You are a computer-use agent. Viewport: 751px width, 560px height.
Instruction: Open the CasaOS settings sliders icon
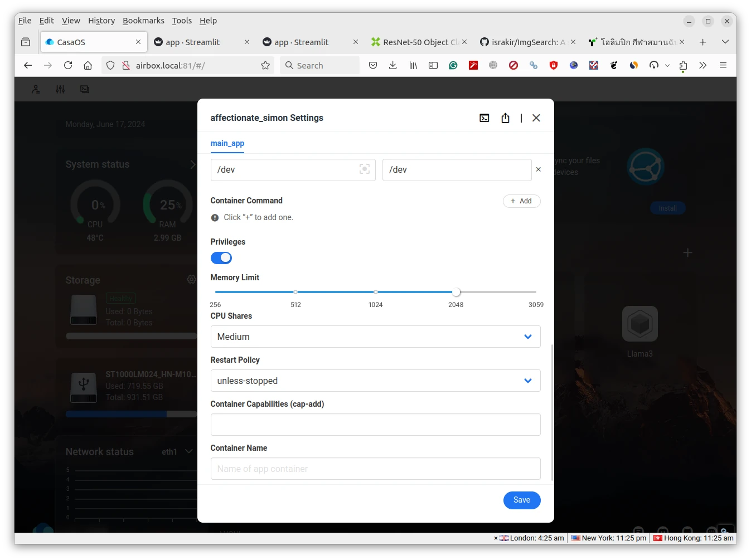tap(60, 89)
